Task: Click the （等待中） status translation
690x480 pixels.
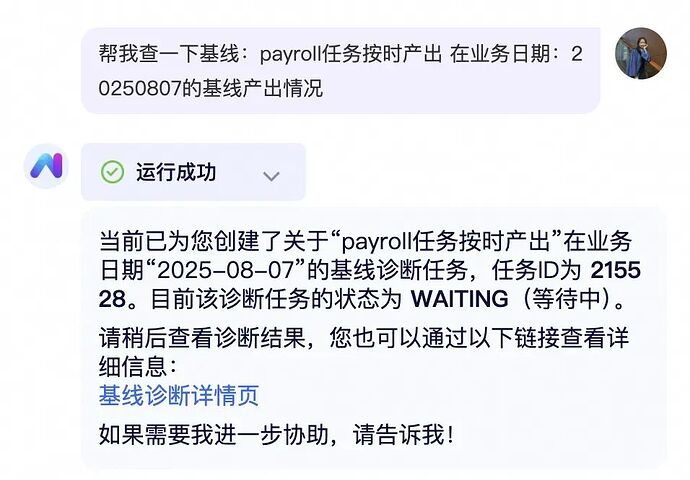Action: [x=567, y=299]
